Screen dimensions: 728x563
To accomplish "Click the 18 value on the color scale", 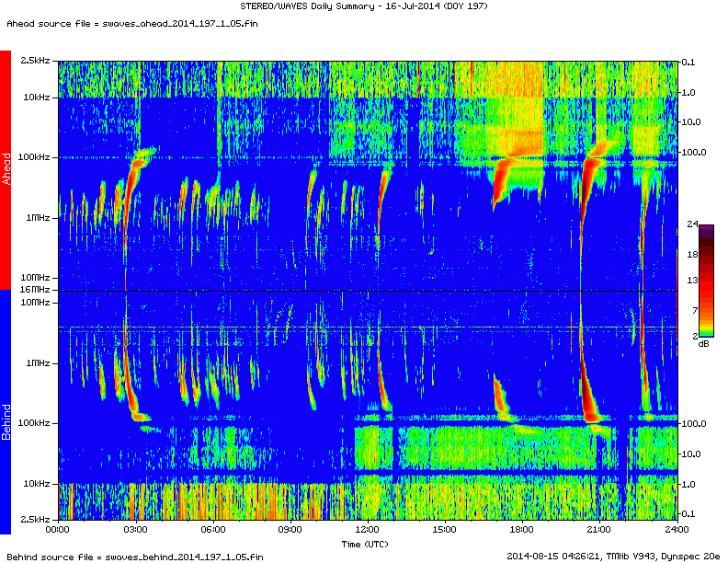I will [x=692, y=254].
